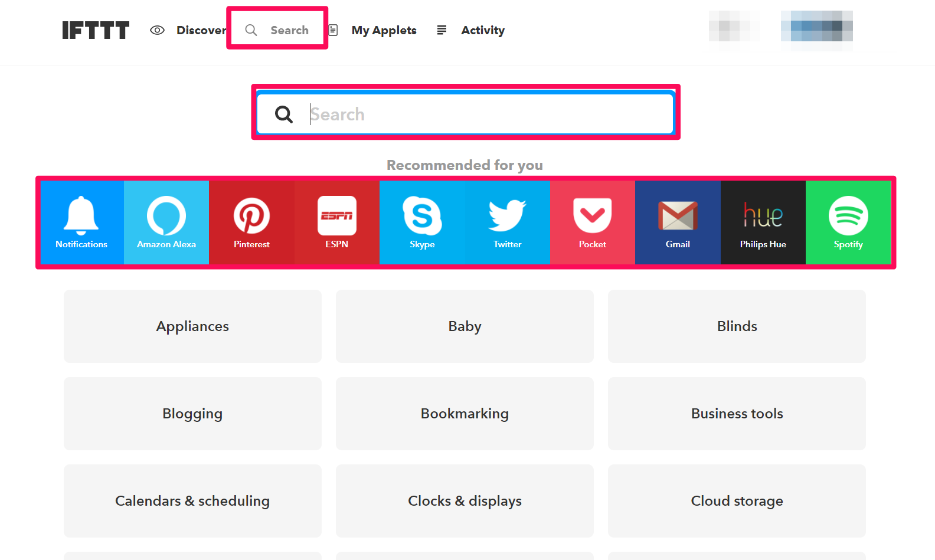
Task: Choose the Skype service tile
Action: (422, 222)
